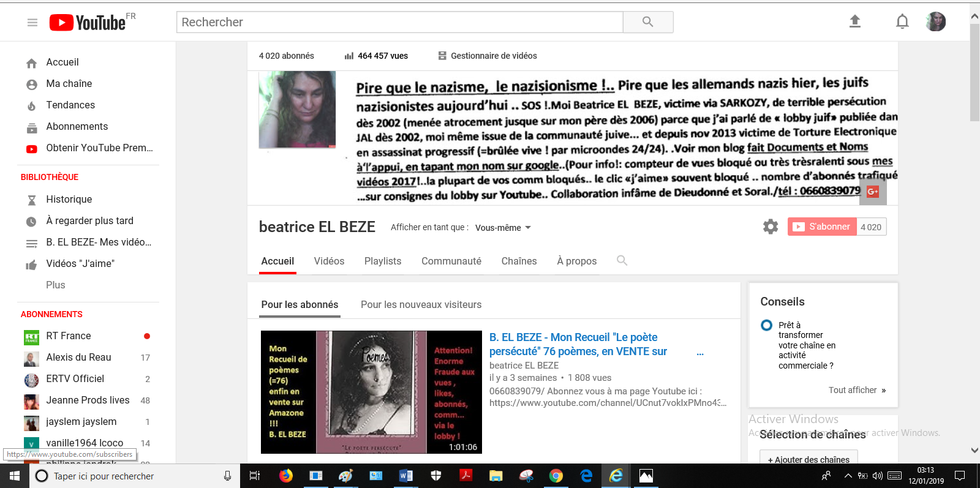
Task: Click beatrice EL BEZE video author link
Action: (524, 366)
